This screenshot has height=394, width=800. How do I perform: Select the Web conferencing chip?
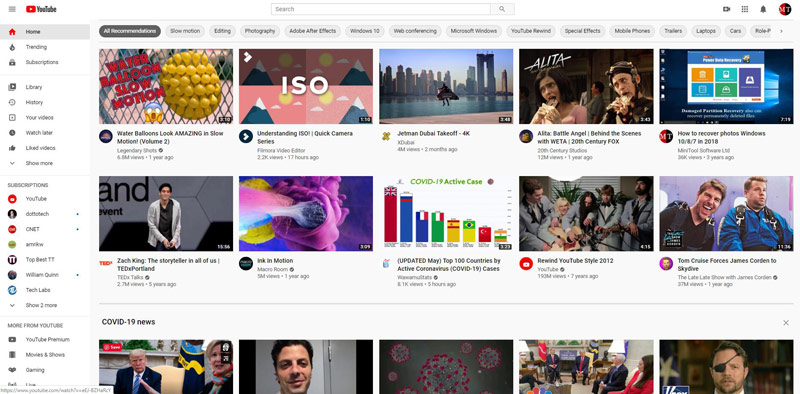(415, 31)
